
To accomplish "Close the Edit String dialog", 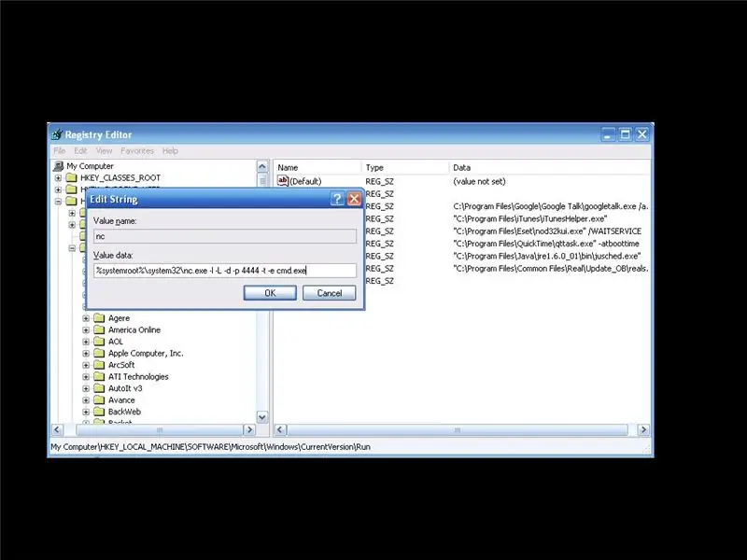I will tap(354, 199).
